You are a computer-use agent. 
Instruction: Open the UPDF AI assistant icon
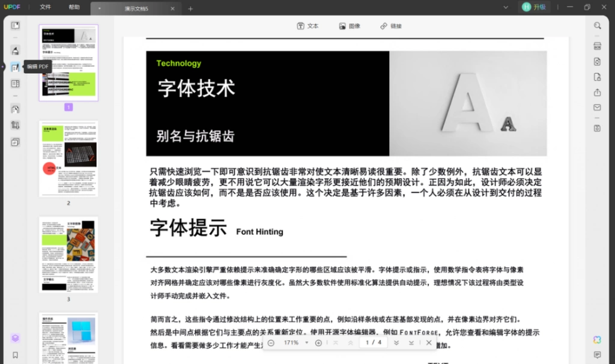click(597, 340)
